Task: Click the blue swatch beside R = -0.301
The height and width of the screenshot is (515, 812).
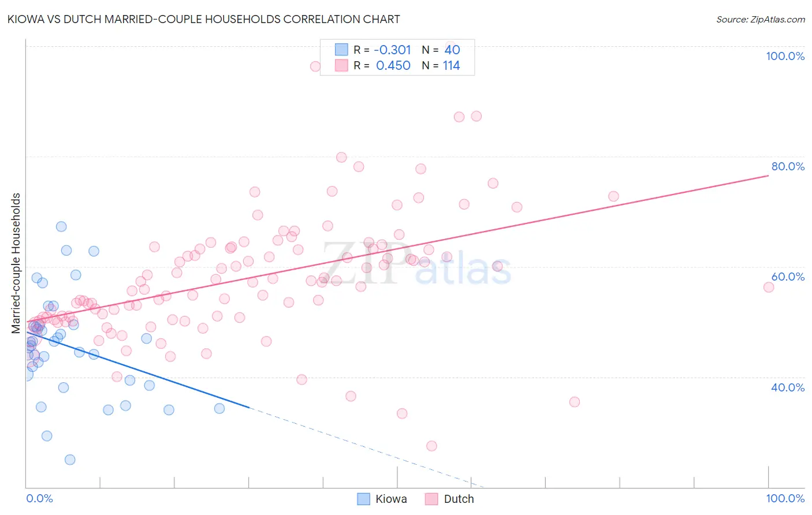Action: point(341,50)
